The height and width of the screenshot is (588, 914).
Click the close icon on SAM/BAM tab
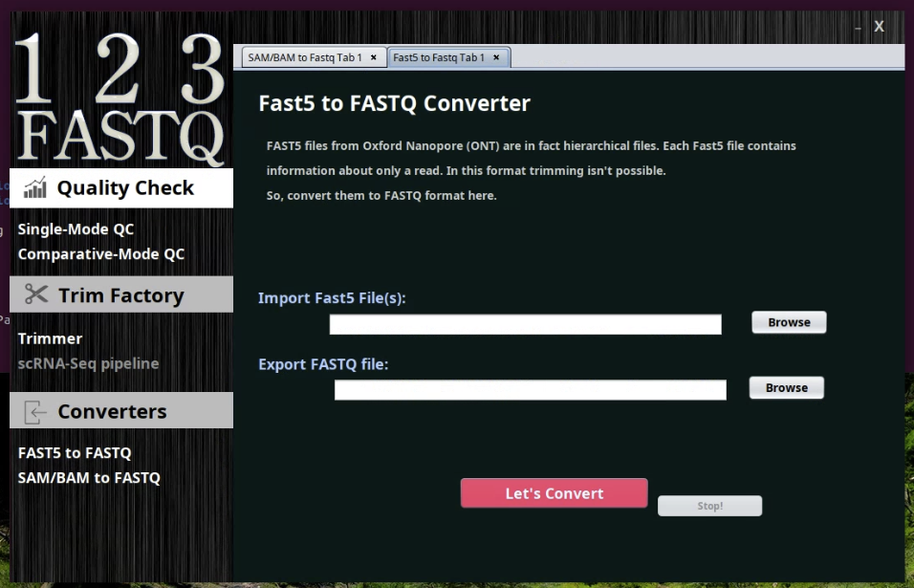click(373, 56)
